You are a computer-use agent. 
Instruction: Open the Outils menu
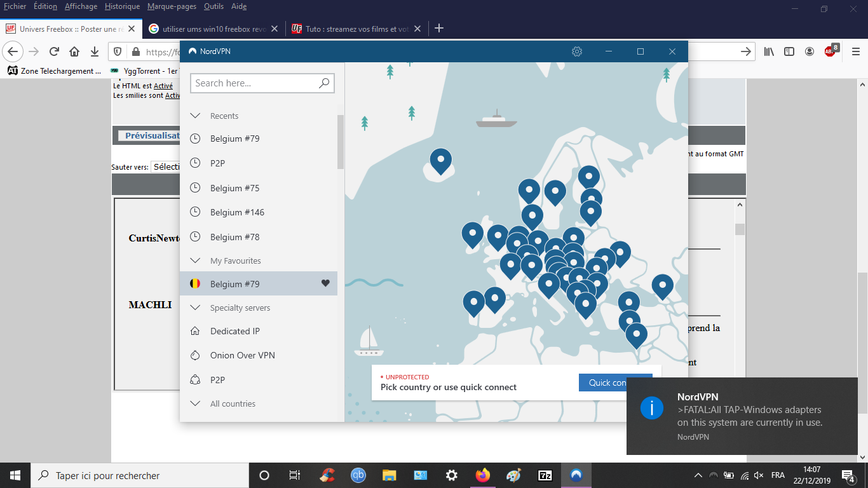coord(214,6)
